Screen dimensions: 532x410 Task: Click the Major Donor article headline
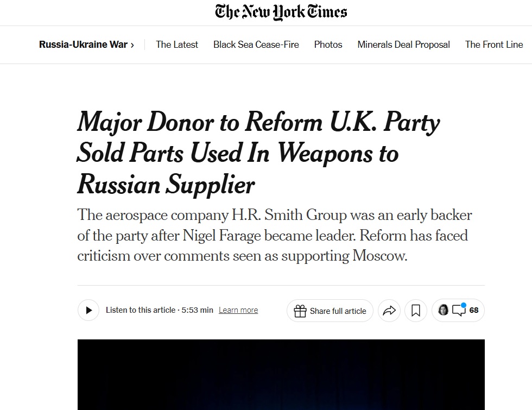pos(258,154)
